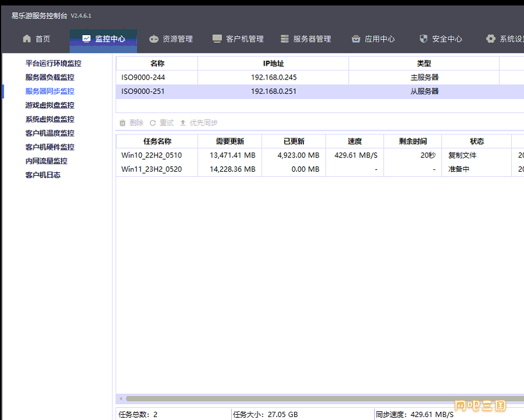This screenshot has width=524, height=420.
Task: Select 服务器同步监控 in the sidebar
Action: (x=50, y=91)
